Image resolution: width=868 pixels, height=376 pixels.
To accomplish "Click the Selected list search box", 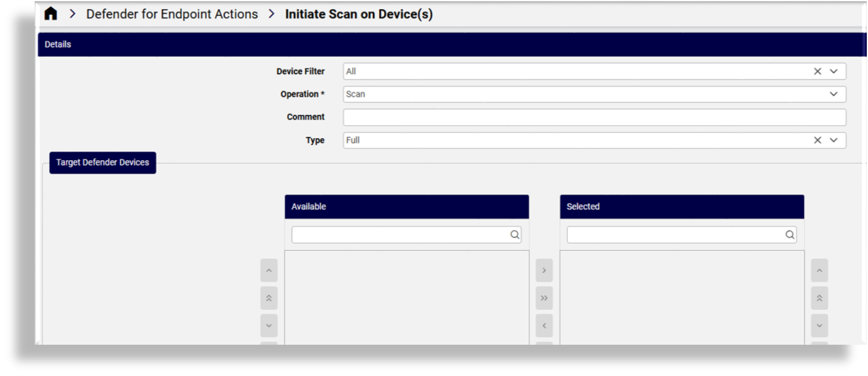I will (x=681, y=234).
